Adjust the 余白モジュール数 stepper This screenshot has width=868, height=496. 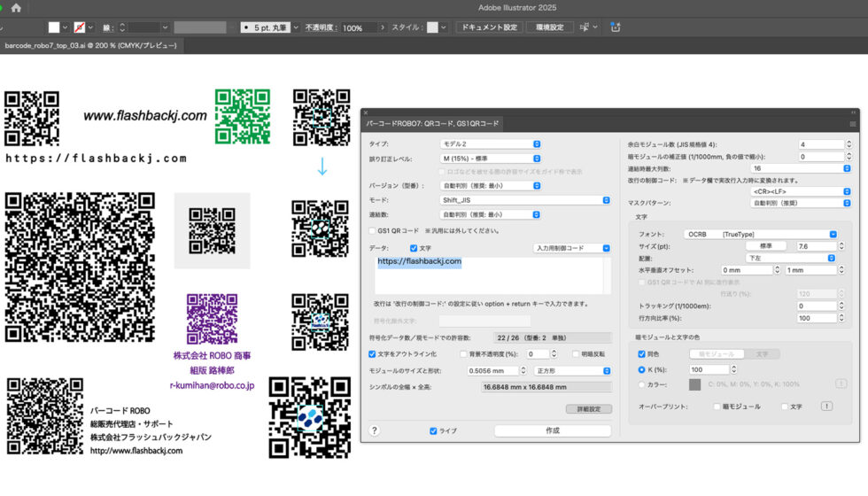pyautogui.click(x=849, y=143)
